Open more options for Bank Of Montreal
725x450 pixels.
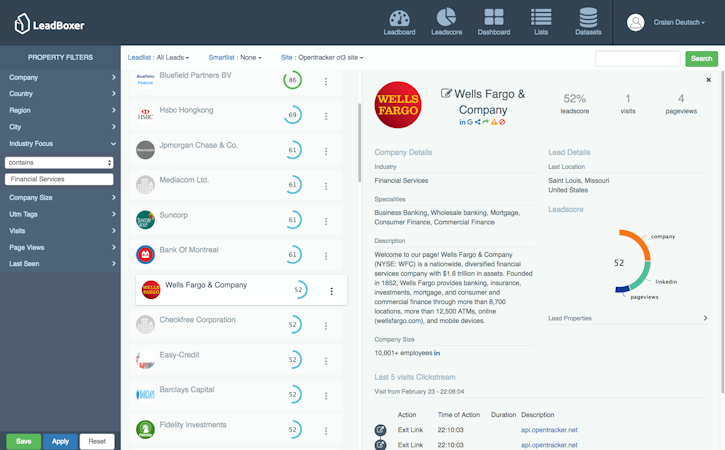[326, 256]
